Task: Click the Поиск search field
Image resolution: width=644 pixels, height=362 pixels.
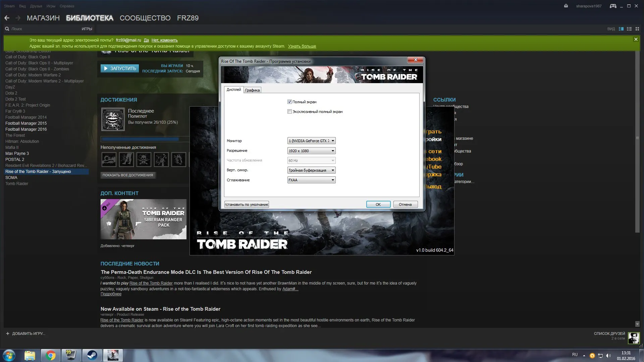Action: [44, 29]
